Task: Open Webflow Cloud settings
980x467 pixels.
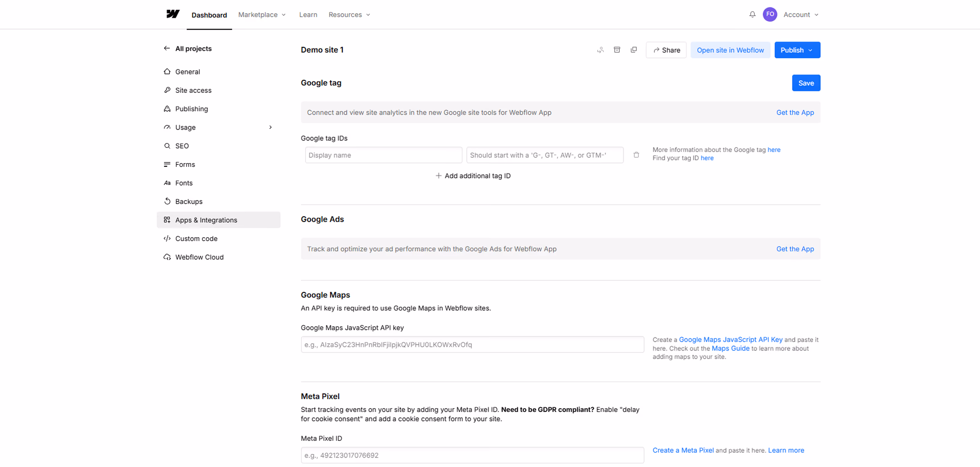Action: pyautogui.click(x=218, y=257)
